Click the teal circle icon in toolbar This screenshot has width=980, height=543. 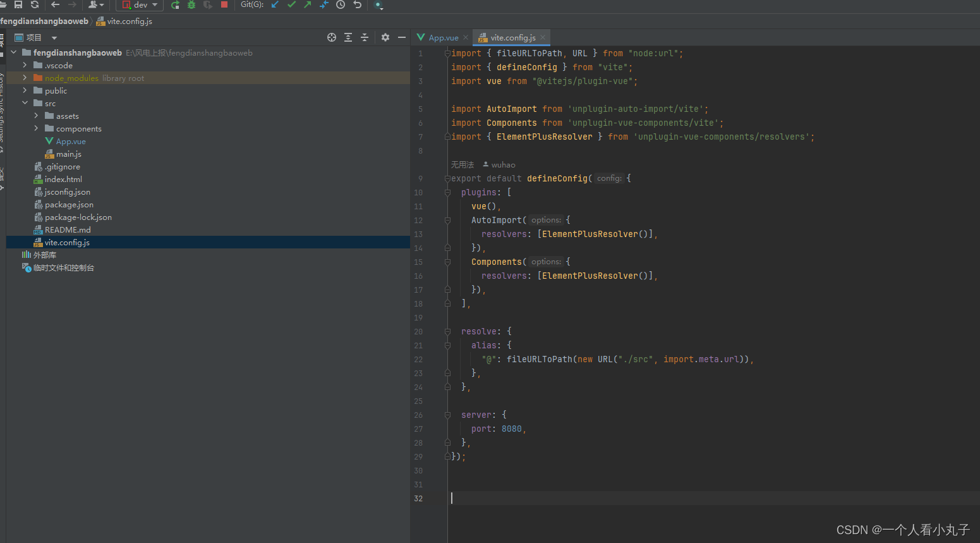378,5
